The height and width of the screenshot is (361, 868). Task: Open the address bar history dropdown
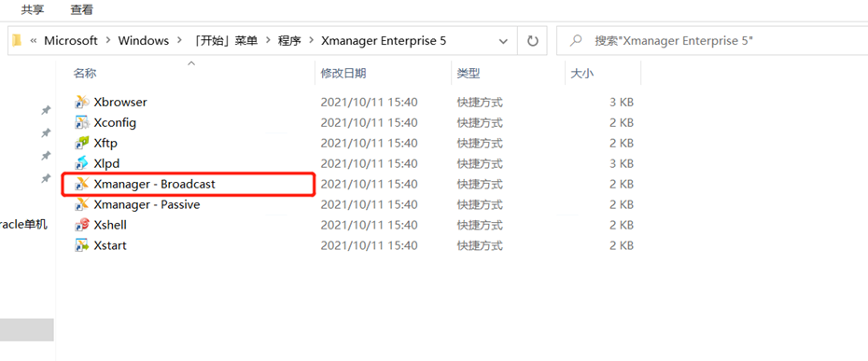click(x=503, y=41)
